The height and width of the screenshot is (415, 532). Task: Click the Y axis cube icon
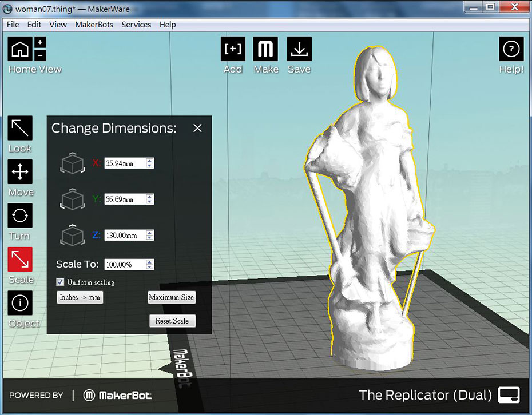(x=72, y=199)
